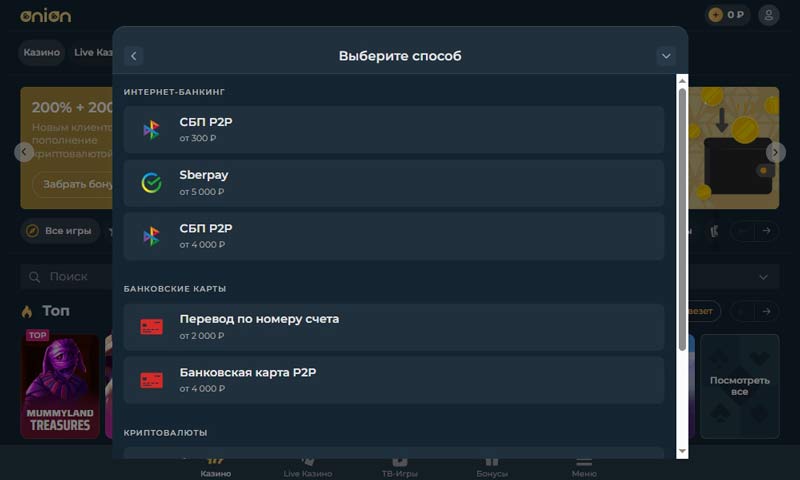Click the red card icon for account transfer
The image size is (800, 480).
click(151, 327)
